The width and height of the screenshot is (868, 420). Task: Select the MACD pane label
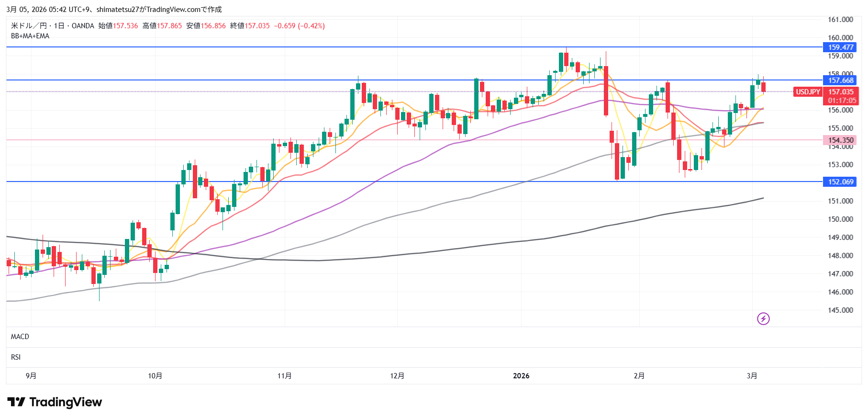[x=20, y=337]
